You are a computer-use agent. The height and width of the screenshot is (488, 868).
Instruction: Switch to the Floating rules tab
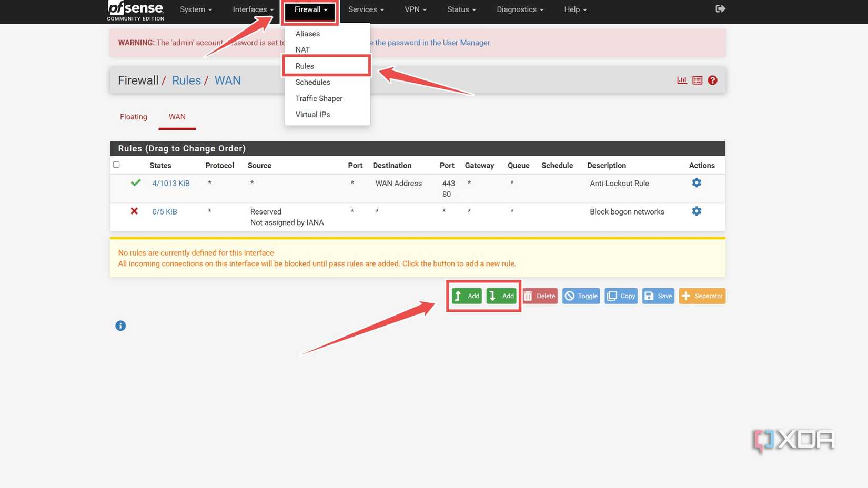(x=133, y=116)
